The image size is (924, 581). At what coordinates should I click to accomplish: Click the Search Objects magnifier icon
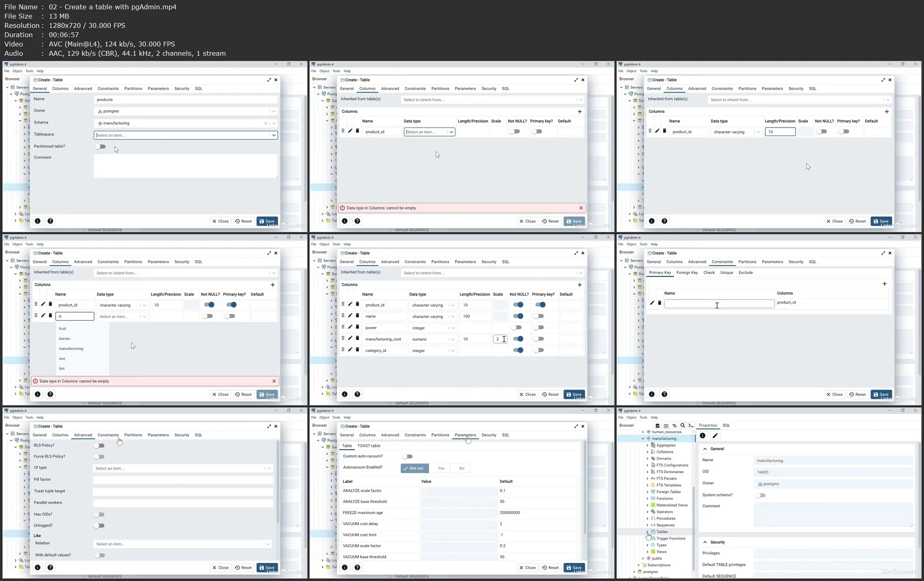(x=683, y=426)
